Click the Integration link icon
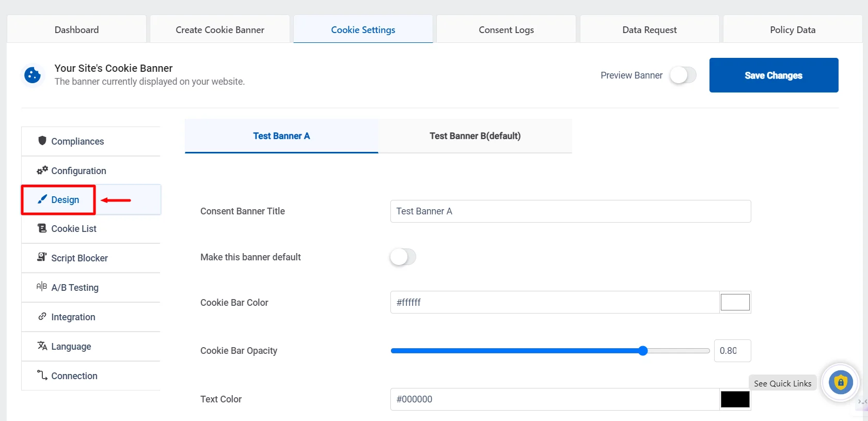Screen dimensions: 868x421 point(42,316)
